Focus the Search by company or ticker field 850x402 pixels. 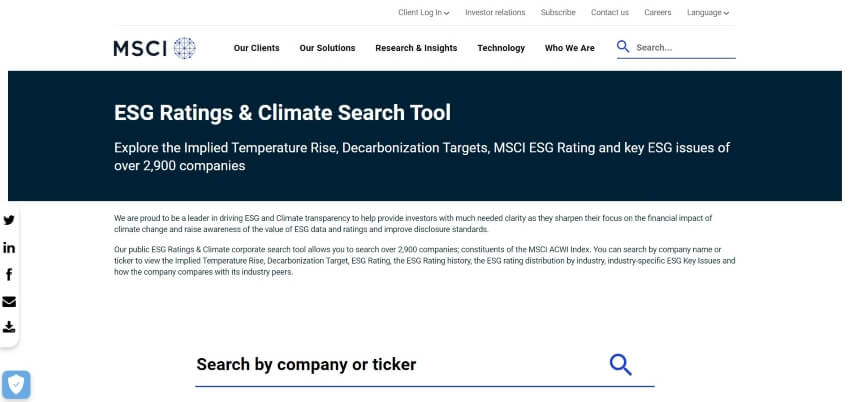[x=425, y=365]
